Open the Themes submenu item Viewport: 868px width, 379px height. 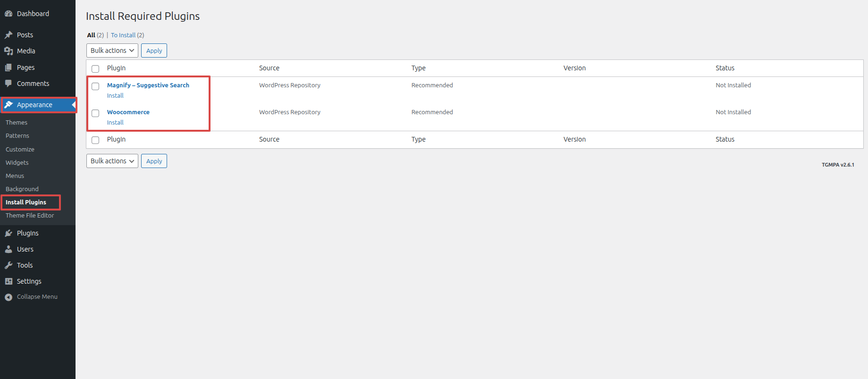17,122
